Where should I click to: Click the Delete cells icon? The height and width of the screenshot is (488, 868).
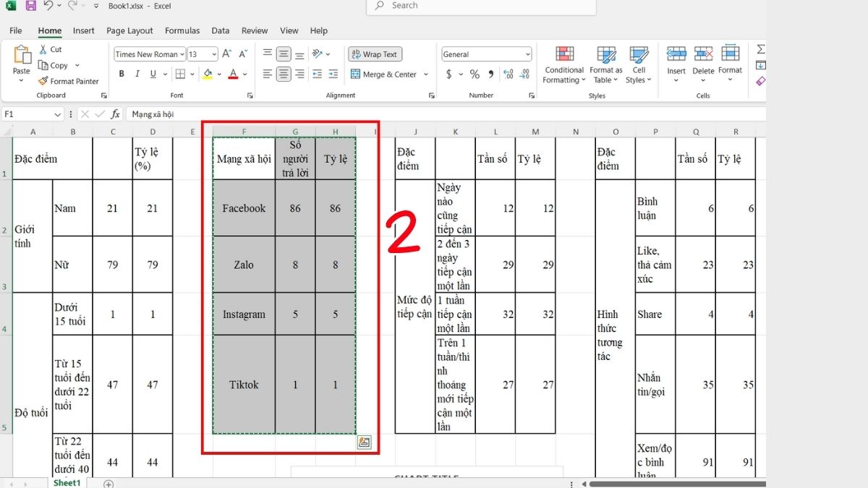(x=703, y=54)
